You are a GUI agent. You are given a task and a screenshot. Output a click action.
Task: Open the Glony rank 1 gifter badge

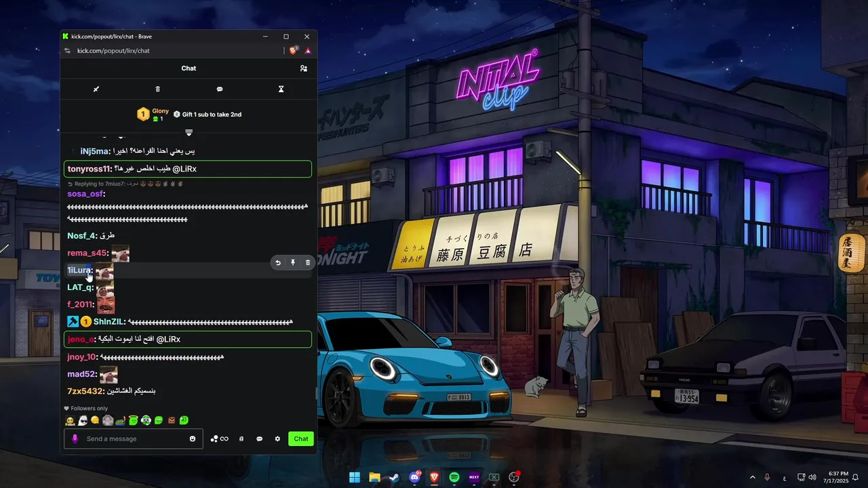[143, 115]
